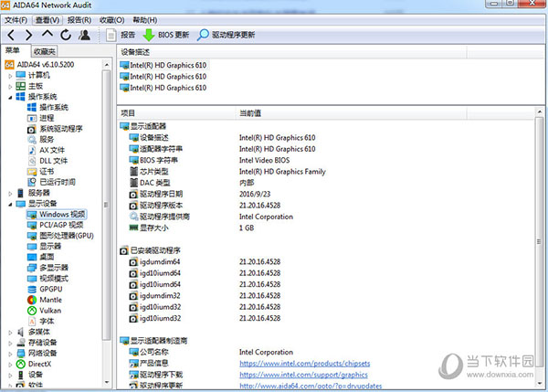Click the 设备描述 column header

tap(291, 52)
